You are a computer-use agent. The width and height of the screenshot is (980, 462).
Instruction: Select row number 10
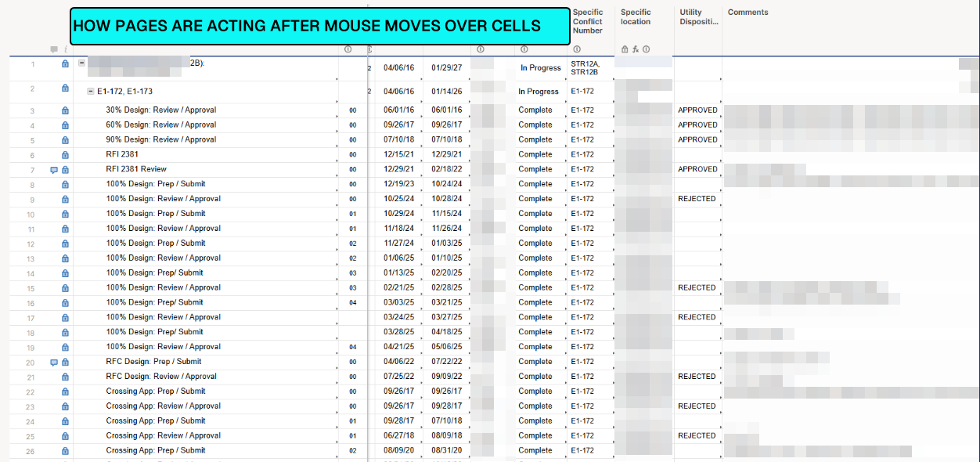tap(31, 215)
